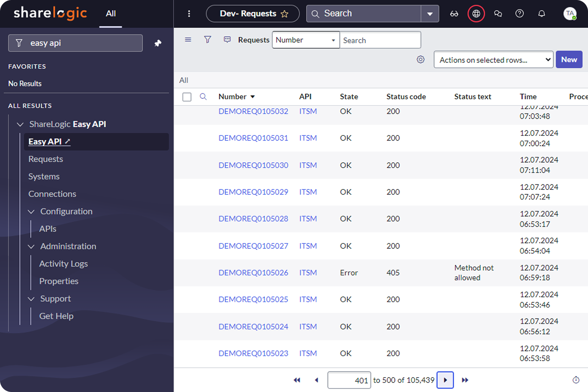Open record DEMOREQ0105029
This screenshot has width=588, height=392.
click(x=253, y=192)
